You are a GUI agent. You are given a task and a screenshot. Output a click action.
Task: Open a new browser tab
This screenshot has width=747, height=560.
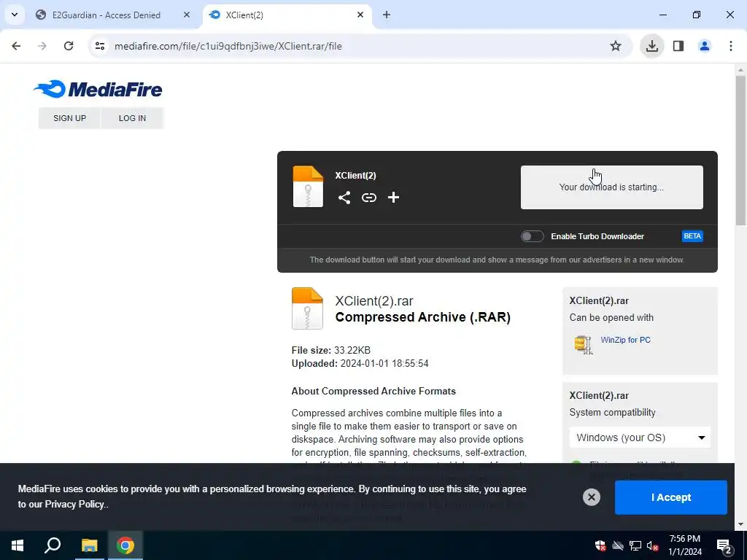click(387, 15)
